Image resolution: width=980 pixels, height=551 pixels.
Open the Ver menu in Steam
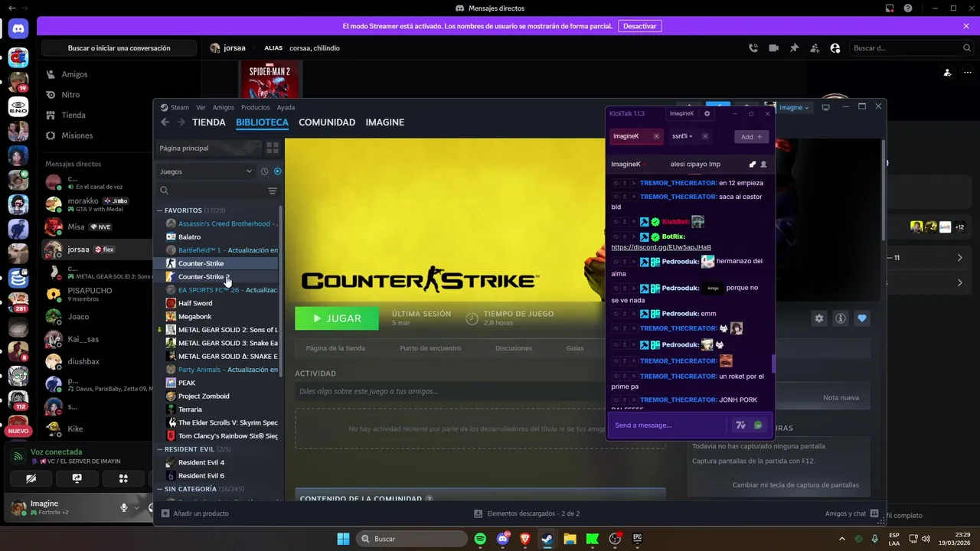click(x=201, y=107)
